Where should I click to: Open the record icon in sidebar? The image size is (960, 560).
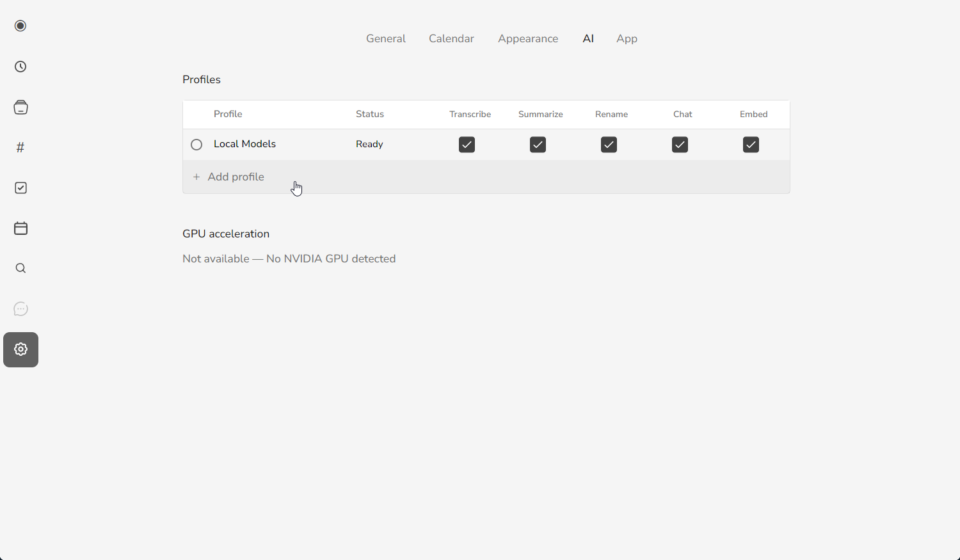pos(20,26)
